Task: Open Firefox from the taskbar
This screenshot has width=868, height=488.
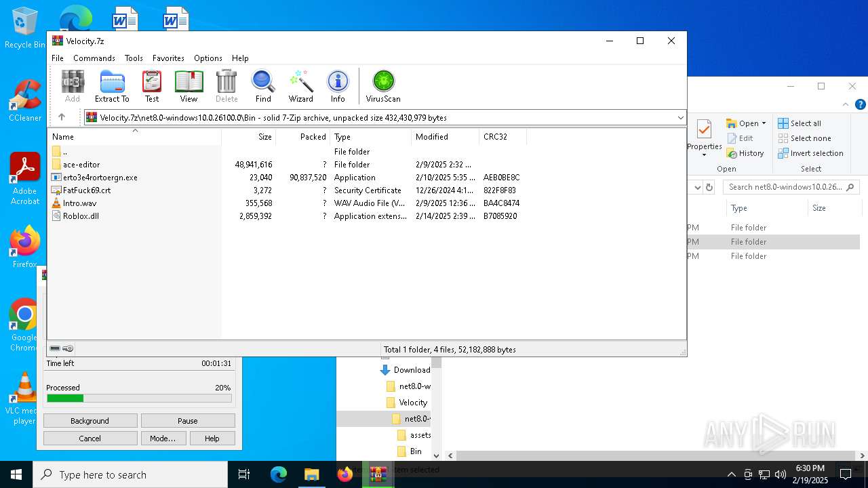Action: click(x=345, y=474)
